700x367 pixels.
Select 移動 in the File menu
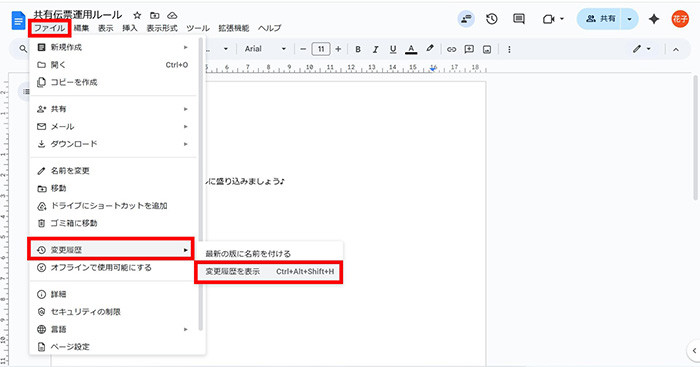(x=113, y=188)
